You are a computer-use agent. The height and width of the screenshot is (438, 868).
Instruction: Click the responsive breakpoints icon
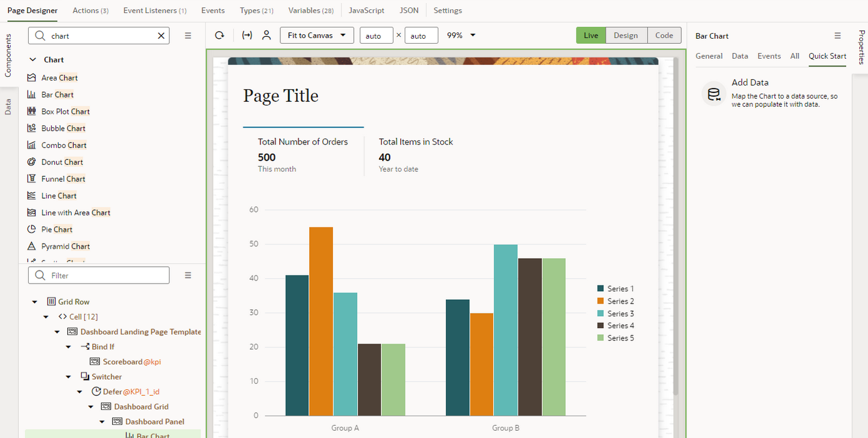(246, 35)
